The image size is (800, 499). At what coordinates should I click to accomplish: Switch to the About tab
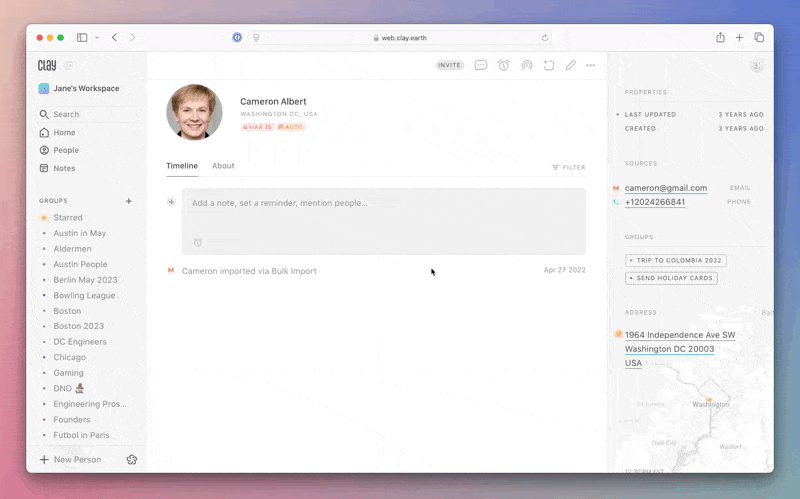223,166
